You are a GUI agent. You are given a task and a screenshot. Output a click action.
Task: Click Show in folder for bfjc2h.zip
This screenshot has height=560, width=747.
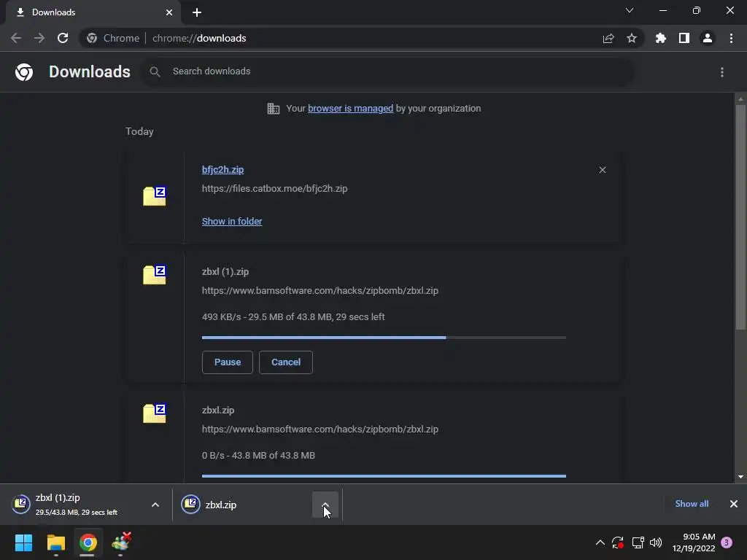232,222
